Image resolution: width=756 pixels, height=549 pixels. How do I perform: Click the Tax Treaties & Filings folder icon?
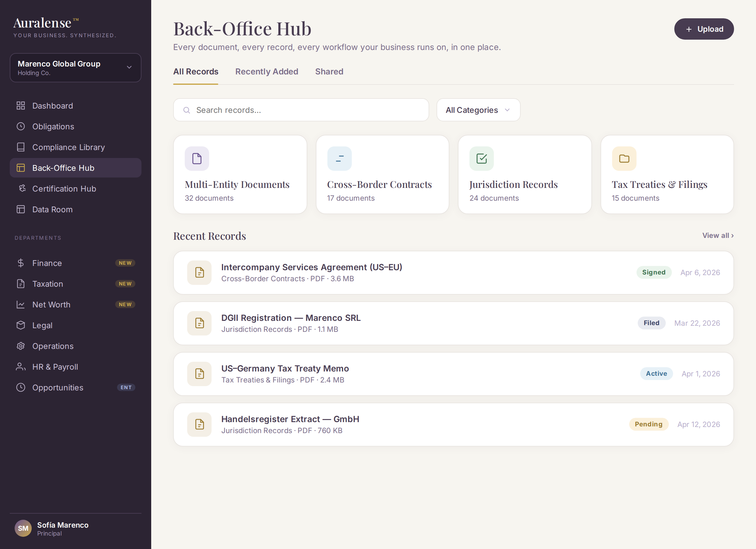tap(624, 158)
